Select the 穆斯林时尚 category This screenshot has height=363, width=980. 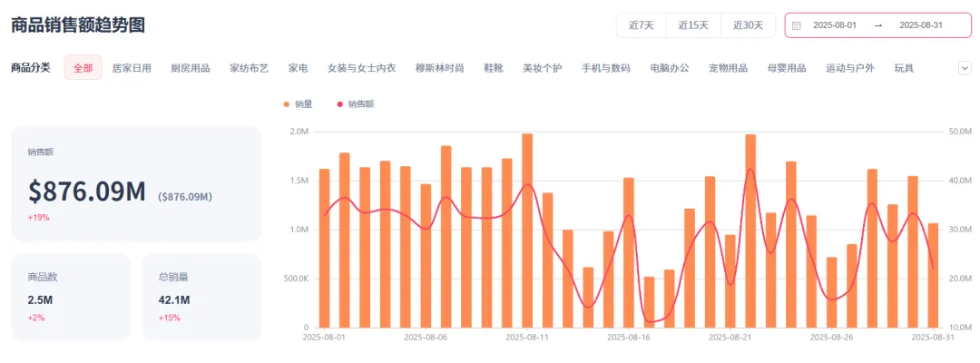click(440, 68)
